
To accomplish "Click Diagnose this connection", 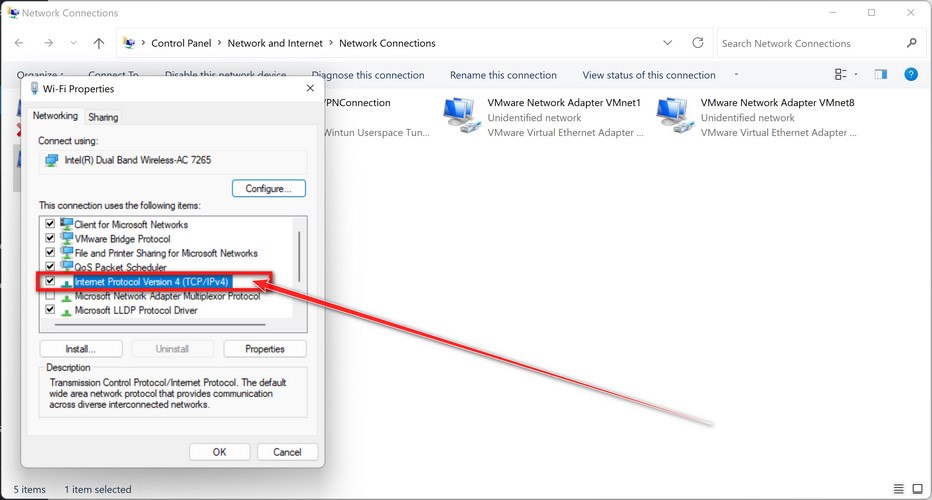I will click(368, 75).
